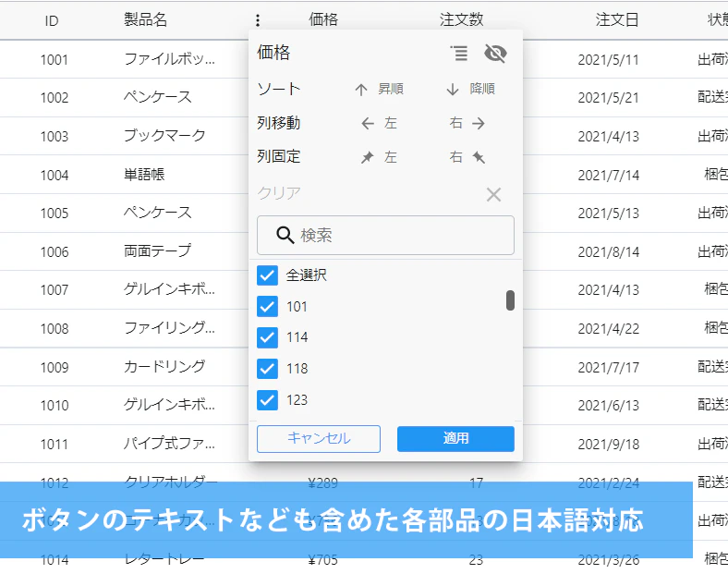
Task: Click the magnifying glass search icon
Action: tap(285, 235)
